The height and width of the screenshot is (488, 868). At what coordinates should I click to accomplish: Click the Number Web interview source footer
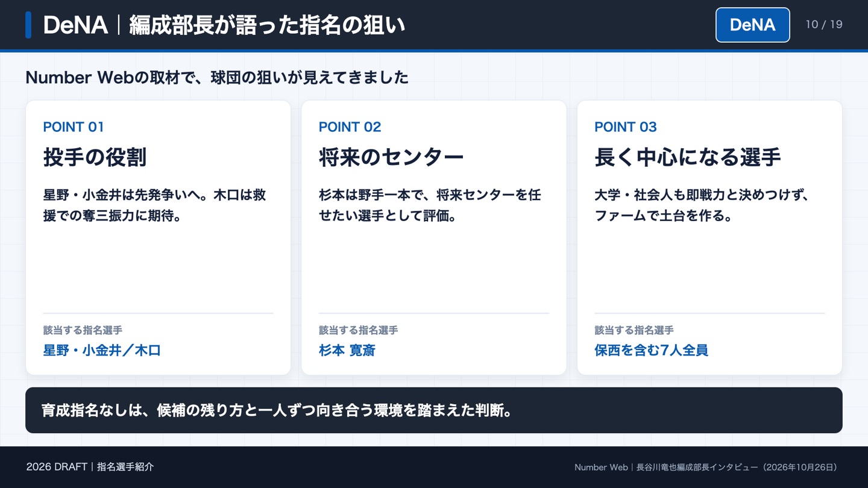tap(708, 467)
